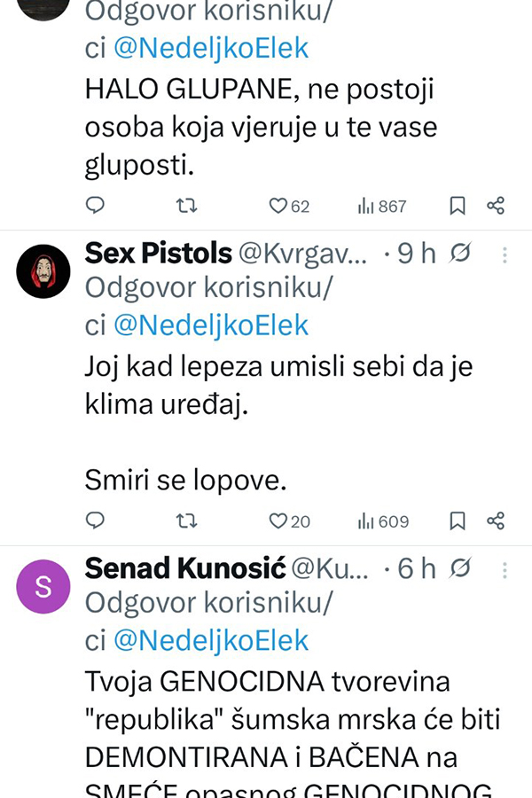Open Sex Pistols display name link

156,254
